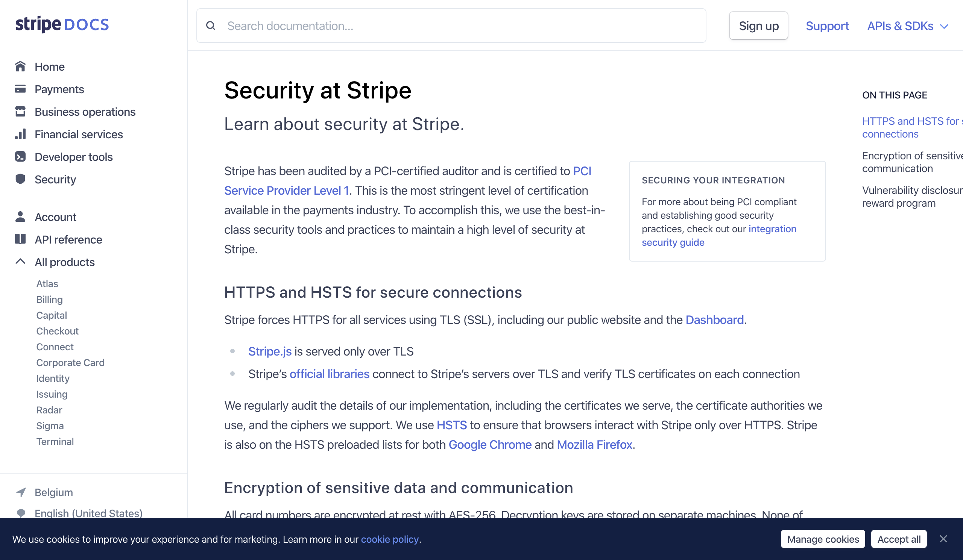Open Sigma product docs
Viewport: 963px width, 560px height.
click(50, 425)
